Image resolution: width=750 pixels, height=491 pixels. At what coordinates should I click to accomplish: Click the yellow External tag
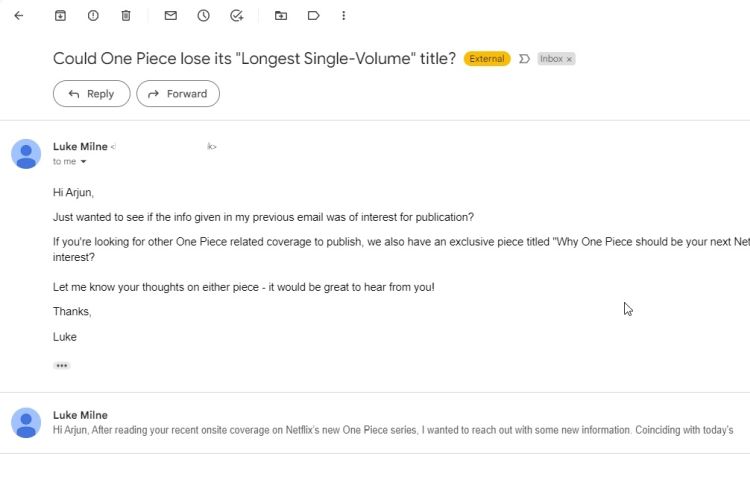point(487,59)
